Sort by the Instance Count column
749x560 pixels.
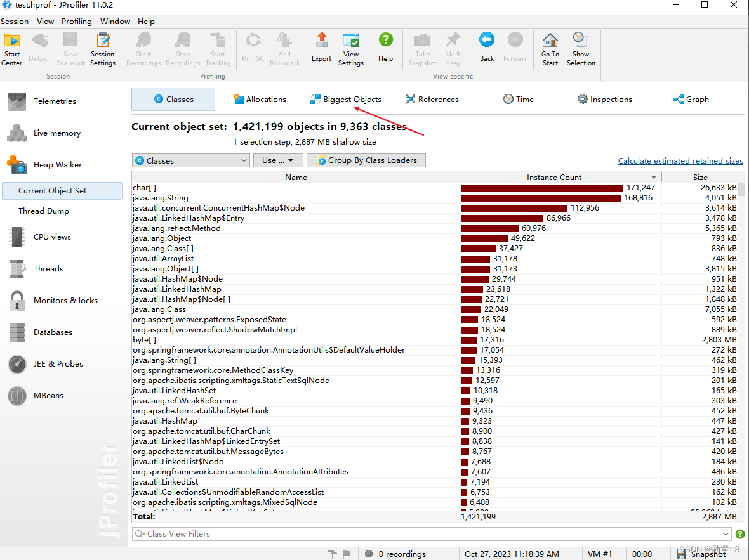click(560, 177)
